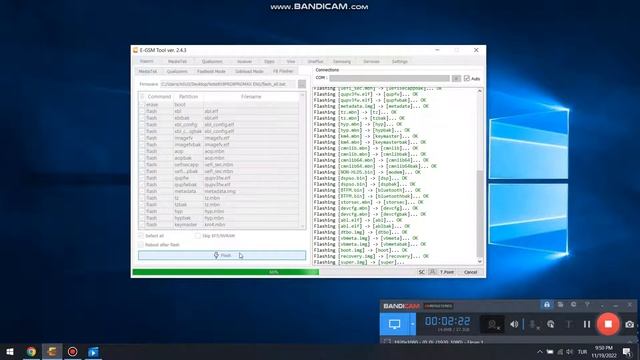
Task: Stop the Bandicam recording
Action: pyautogui.click(x=608, y=324)
